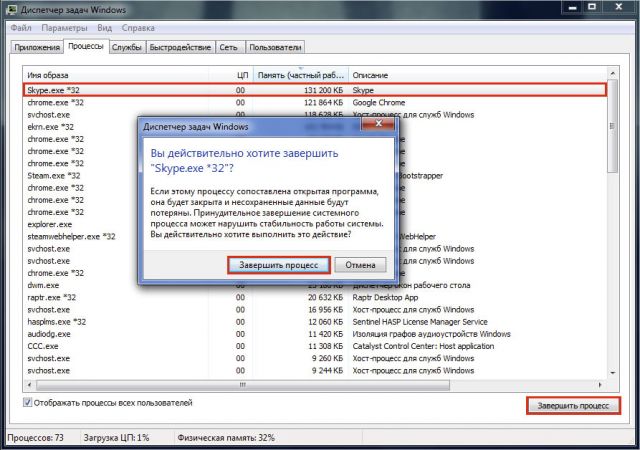This screenshot has width=640, height=450.
Task: Toggle show processes from all users checkbox
Action: tap(27, 403)
